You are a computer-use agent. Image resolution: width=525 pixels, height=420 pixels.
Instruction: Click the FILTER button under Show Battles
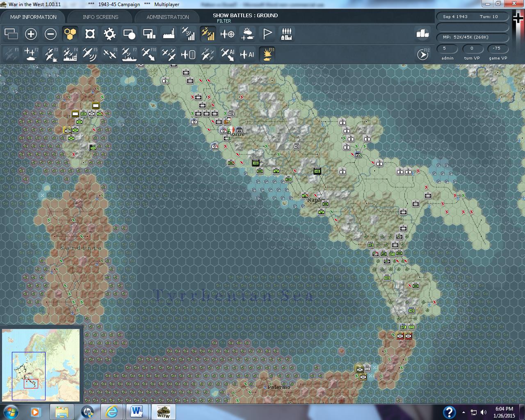click(x=224, y=21)
